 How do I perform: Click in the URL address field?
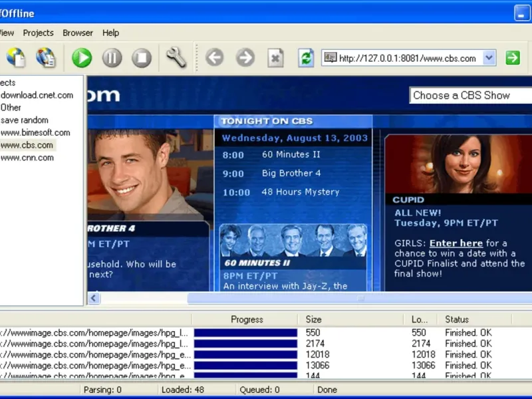[x=407, y=59]
